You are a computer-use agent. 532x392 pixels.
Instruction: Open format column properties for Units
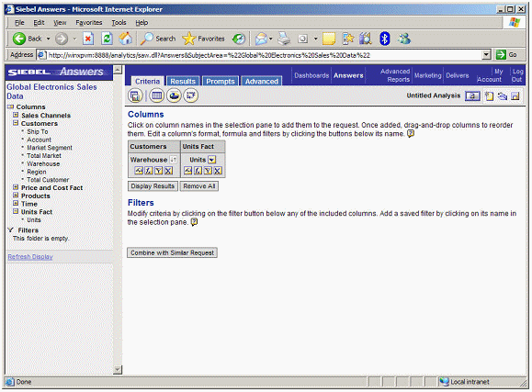[188, 171]
